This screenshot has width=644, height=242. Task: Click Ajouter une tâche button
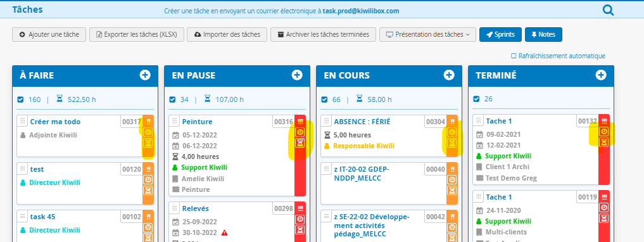tap(49, 34)
